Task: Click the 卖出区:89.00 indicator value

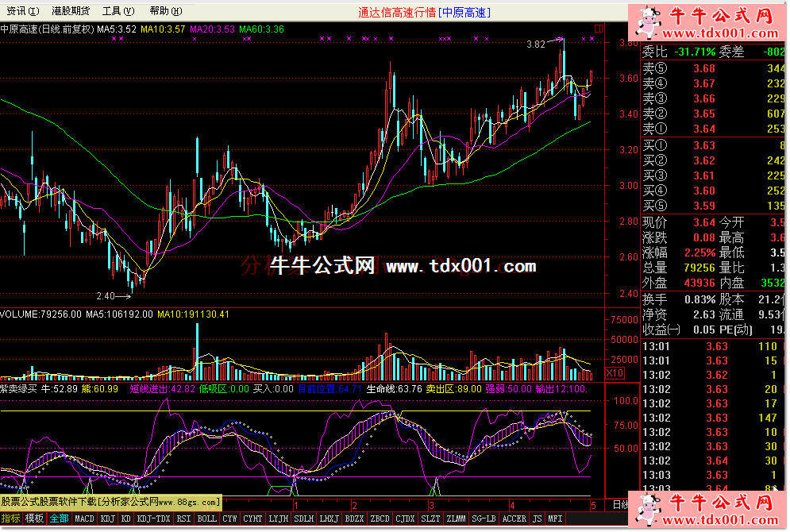Action: [454, 389]
